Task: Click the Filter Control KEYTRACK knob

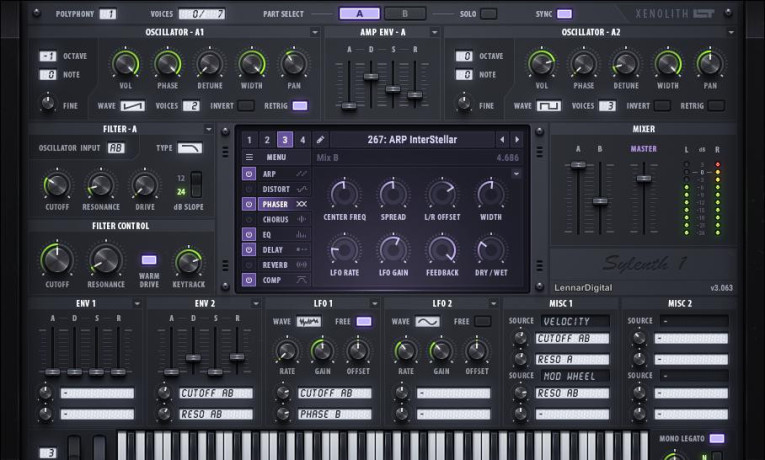Action: [188, 262]
